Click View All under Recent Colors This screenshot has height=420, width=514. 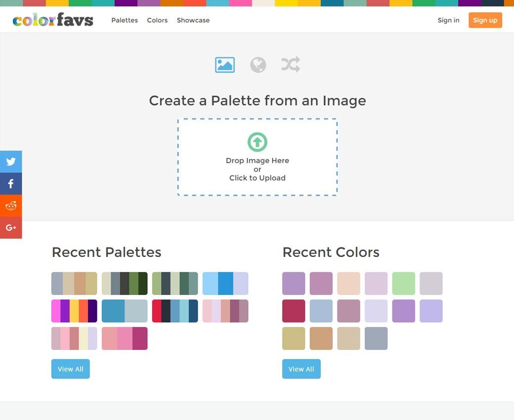(301, 369)
